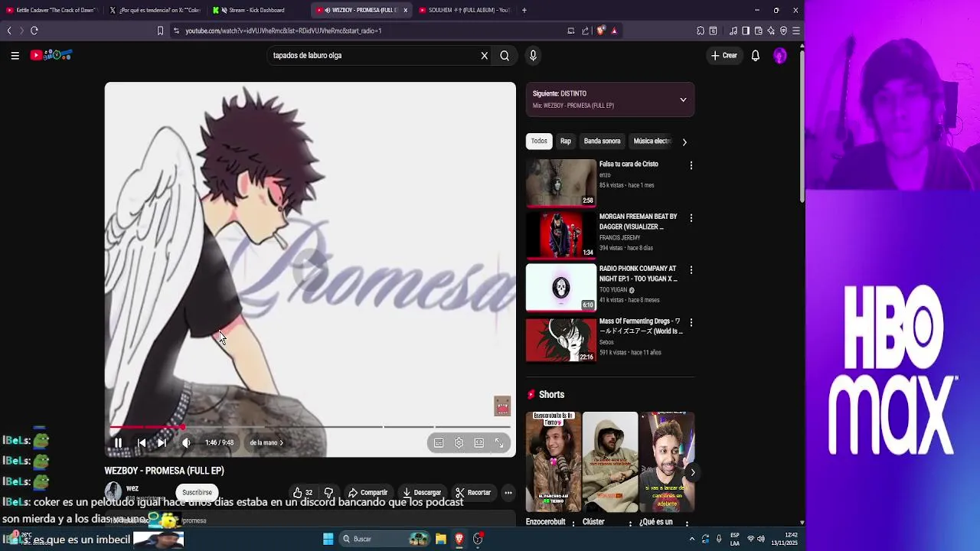Open File Explorer from taskbar
This screenshot has height=551, width=980.
click(x=441, y=539)
